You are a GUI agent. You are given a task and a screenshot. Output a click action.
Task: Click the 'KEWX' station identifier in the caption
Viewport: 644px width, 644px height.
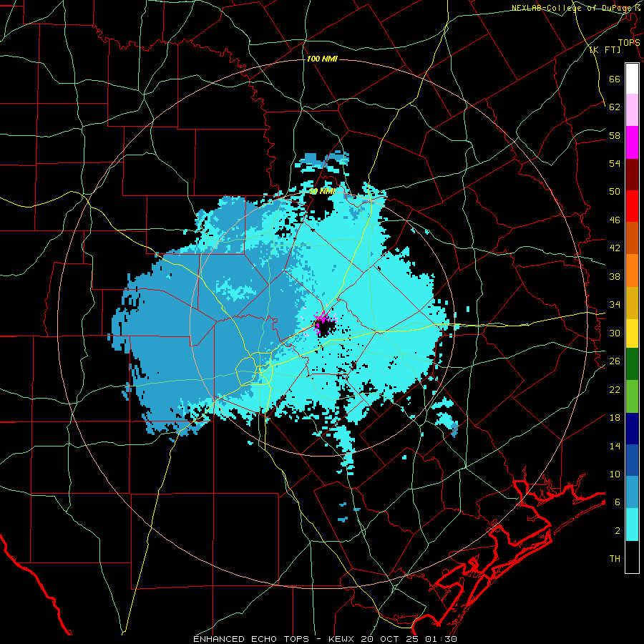[343, 639]
